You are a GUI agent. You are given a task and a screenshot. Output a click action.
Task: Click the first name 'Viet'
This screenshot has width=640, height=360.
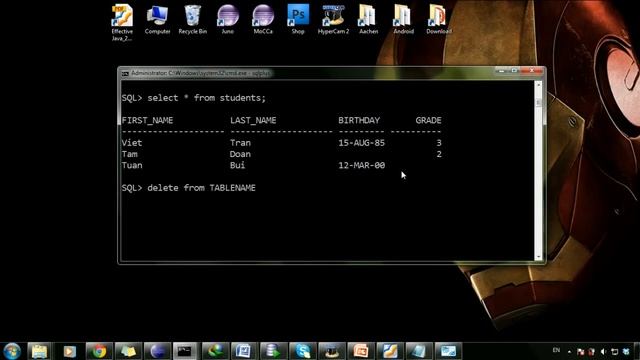point(132,143)
